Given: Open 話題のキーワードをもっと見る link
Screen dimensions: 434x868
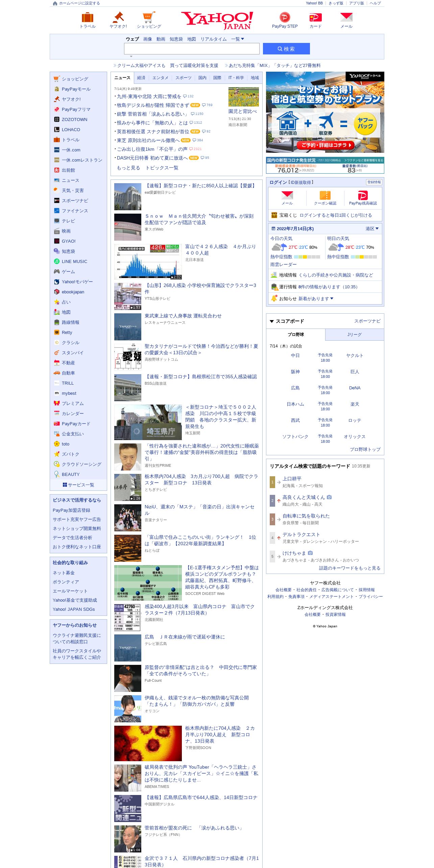Looking at the screenshot, I should 350,568.
